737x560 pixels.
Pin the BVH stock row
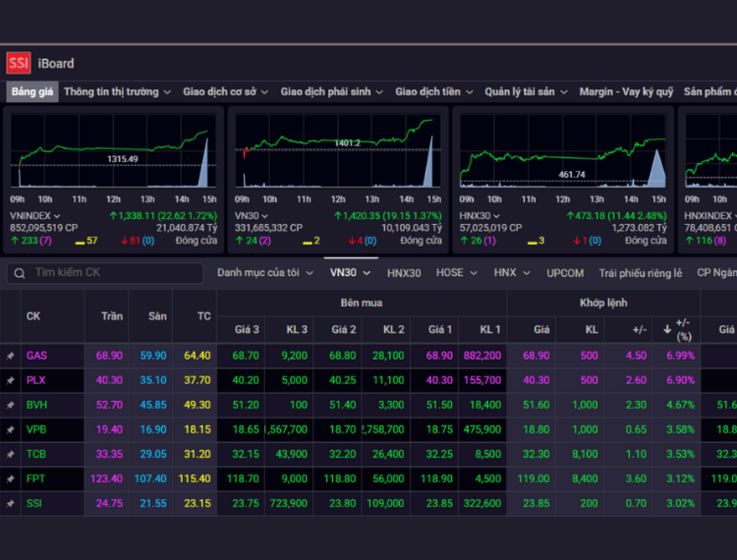tap(10, 405)
